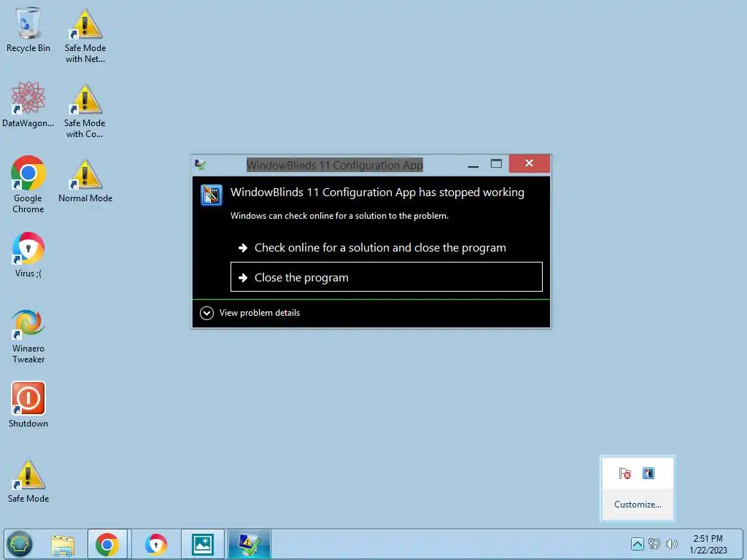Select the Shutdown desktop shortcut
Viewport: 747px width, 560px height.
pos(28,405)
